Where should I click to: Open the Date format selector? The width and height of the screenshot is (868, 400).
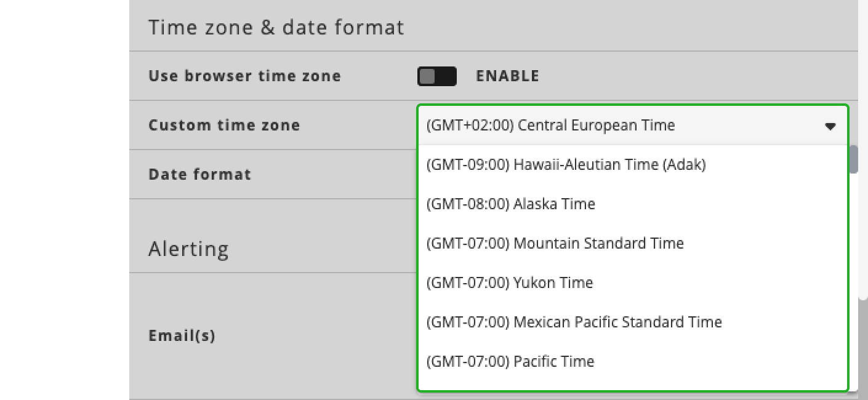coord(628,174)
